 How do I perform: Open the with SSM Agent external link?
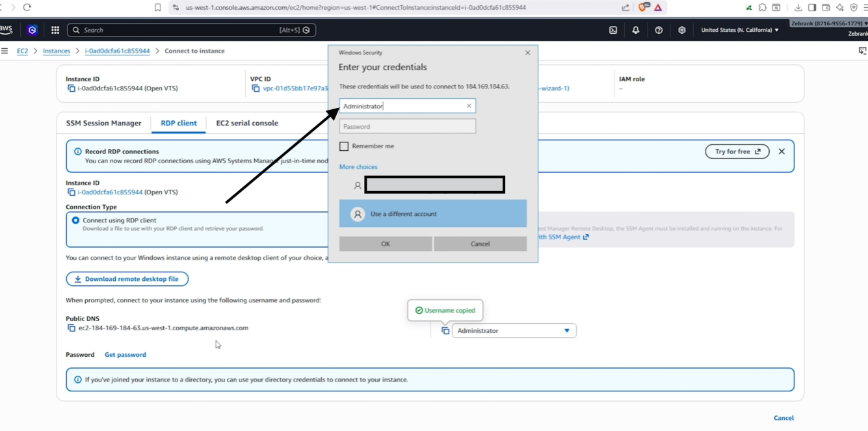(x=563, y=237)
